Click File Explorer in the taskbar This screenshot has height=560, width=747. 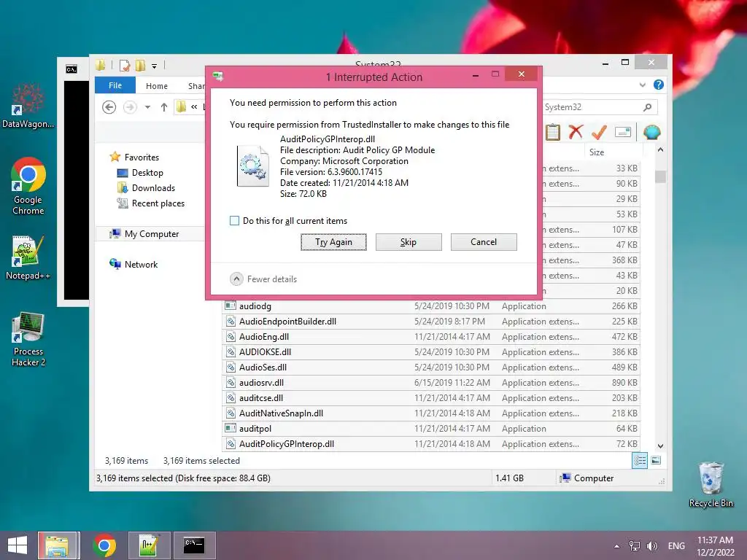click(x=57, y=545)
